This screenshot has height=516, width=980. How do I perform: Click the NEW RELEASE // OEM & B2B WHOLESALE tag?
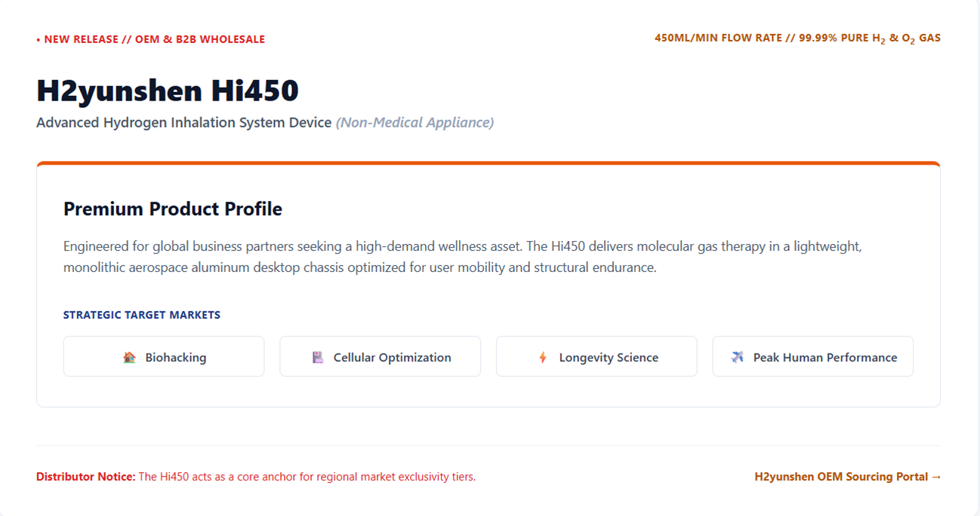coord(151,39)
